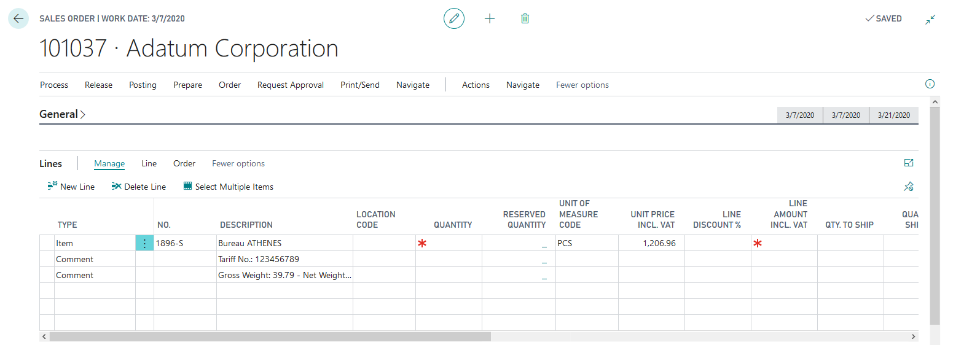Click the LINE DISCOUNT % column header

717,220
